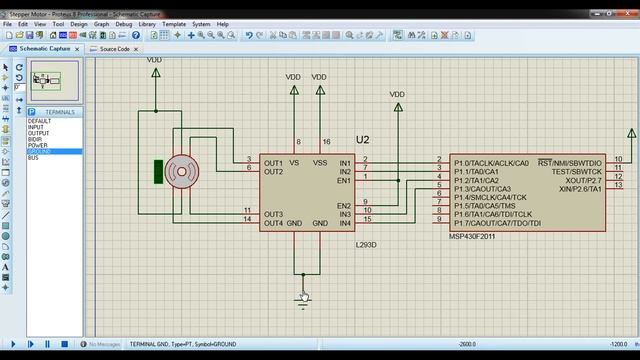
Task: Click the New Project icon
Action: tap(9, 36)
